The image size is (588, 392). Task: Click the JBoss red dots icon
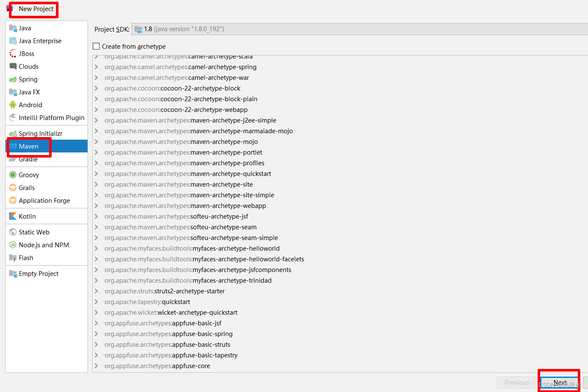(x=13, y=54)
